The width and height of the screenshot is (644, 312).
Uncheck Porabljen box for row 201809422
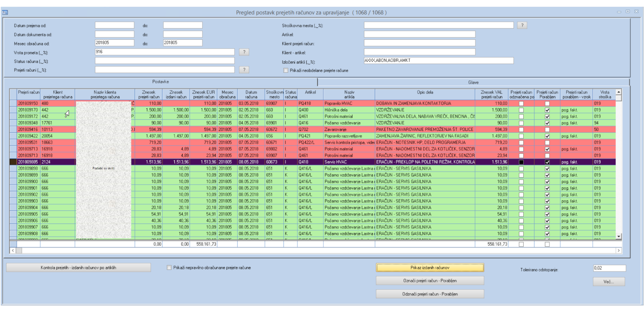pyautogui.click(x=547, y=136)
